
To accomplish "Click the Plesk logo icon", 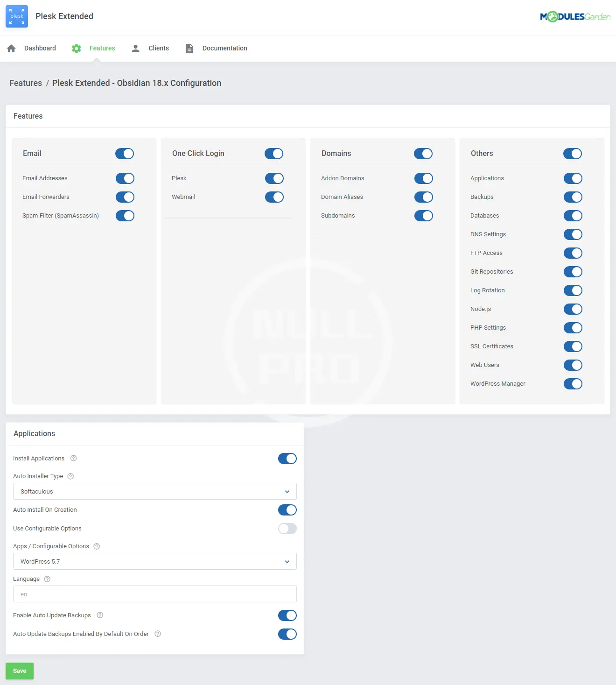I will (17, 16).
